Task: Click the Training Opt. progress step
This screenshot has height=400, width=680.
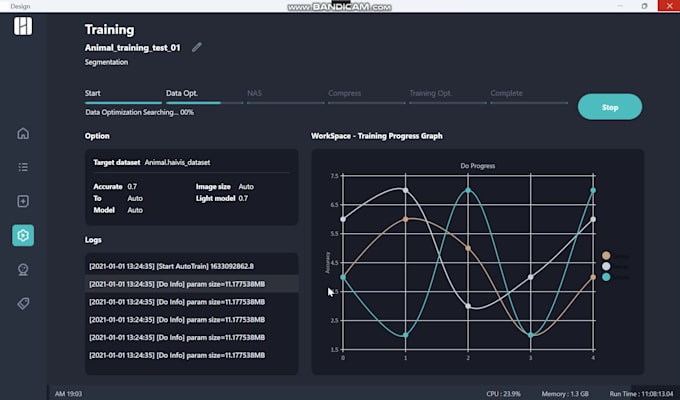Action: 430,93
